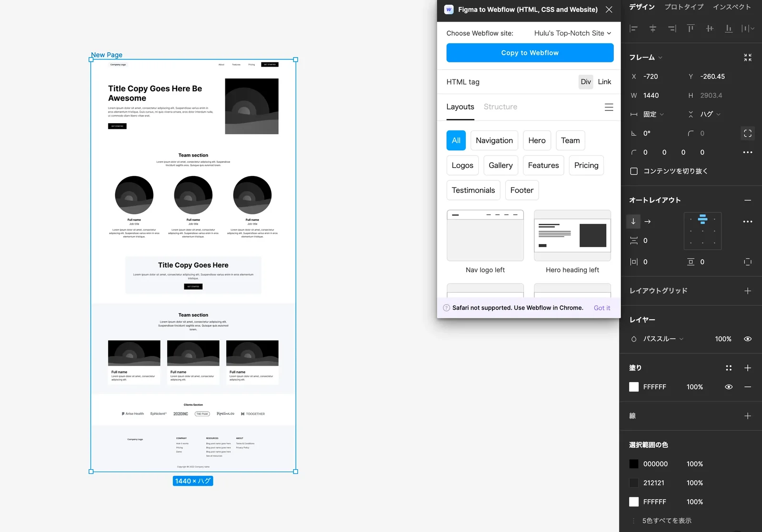Image resolution: width=762 pixels, height=532 pixels.
Task: Toggle the clip content checkbox
Action: click(634, 171)
